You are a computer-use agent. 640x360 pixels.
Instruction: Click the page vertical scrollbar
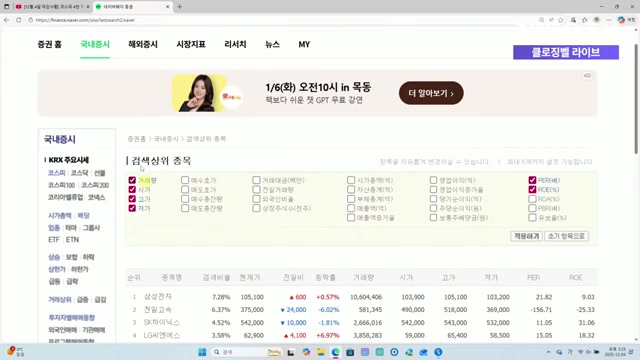pyautogui.click(x=636, y=99)
